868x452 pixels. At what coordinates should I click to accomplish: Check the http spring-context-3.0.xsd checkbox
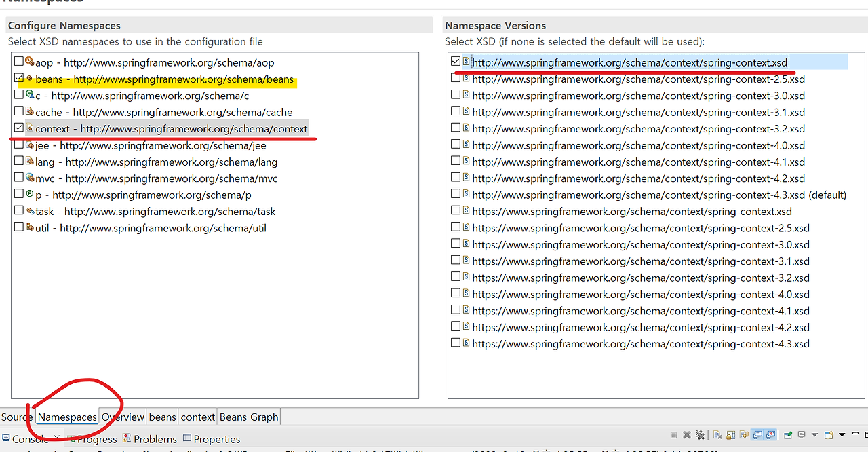pyautogui.click(x=456, y=95)
